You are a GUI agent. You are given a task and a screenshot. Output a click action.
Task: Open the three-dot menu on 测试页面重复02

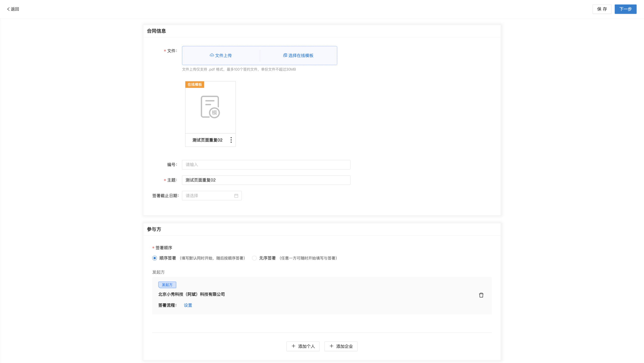[231, 140]
